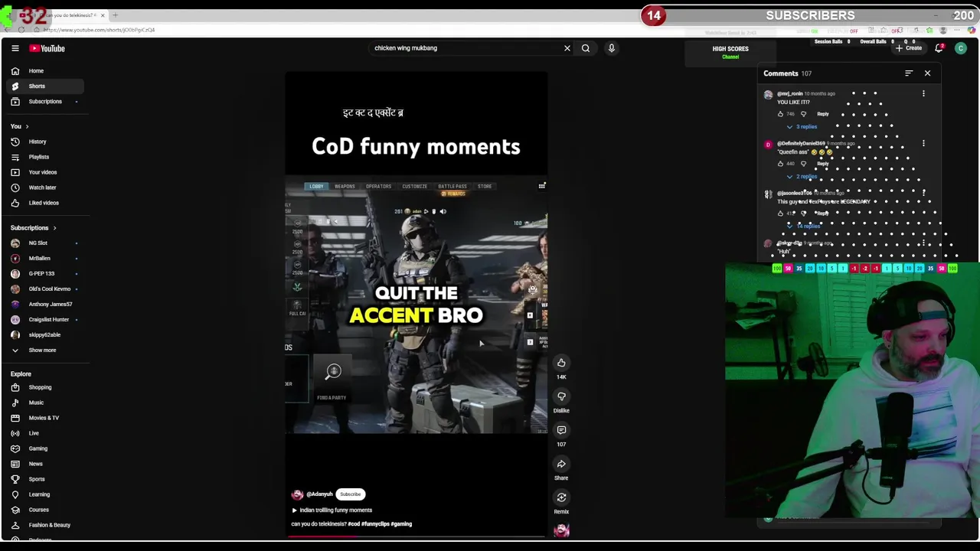This screenshot has width=980, height=551.
Task: Dislike the Short with thumbs-down icon
Action: pos(561,396)
